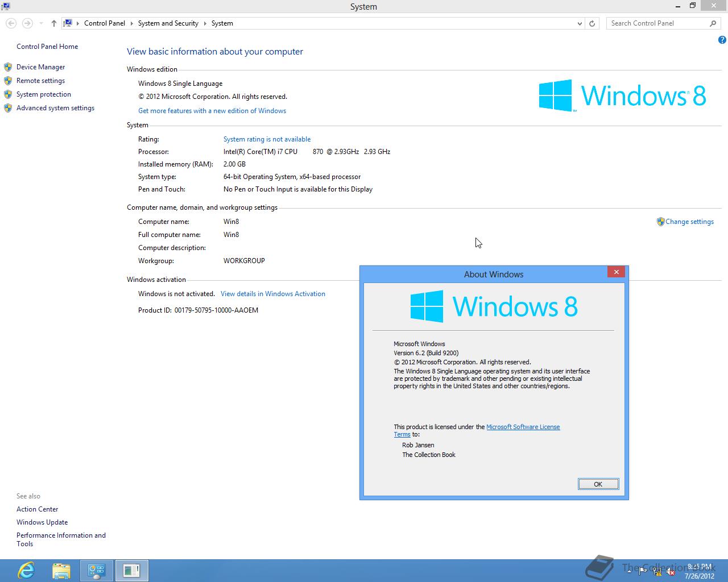This screenshot has width=728, height=582.
Task: Open Action Center under See also
Action: (37, 509)
